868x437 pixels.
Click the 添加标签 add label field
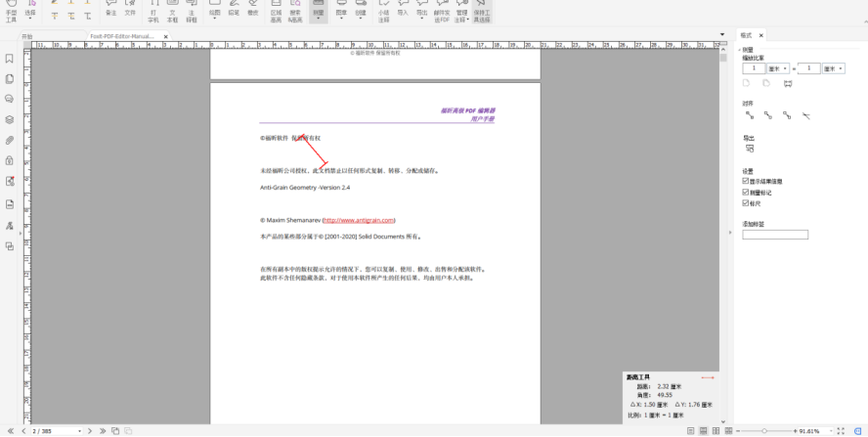coord(775,235)
